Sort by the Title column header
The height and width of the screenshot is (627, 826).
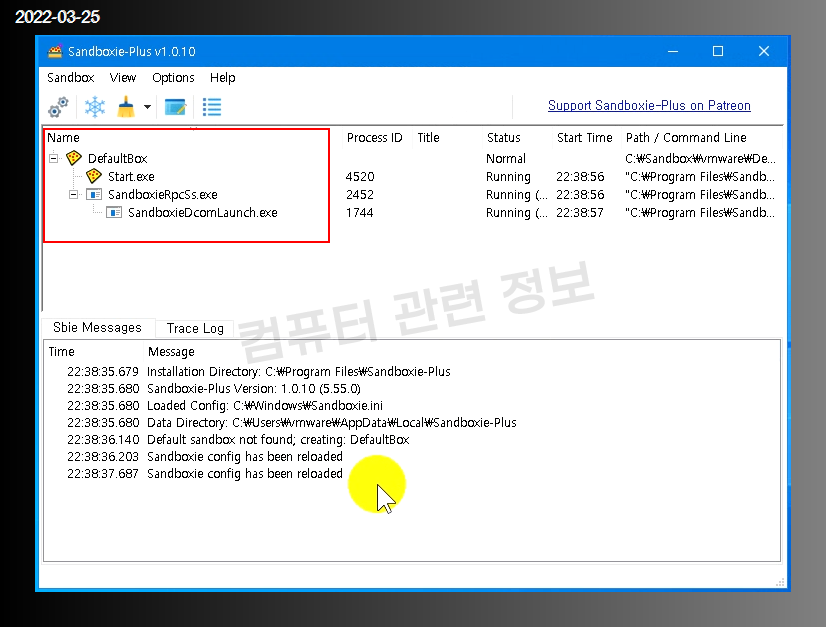[428, 138]
